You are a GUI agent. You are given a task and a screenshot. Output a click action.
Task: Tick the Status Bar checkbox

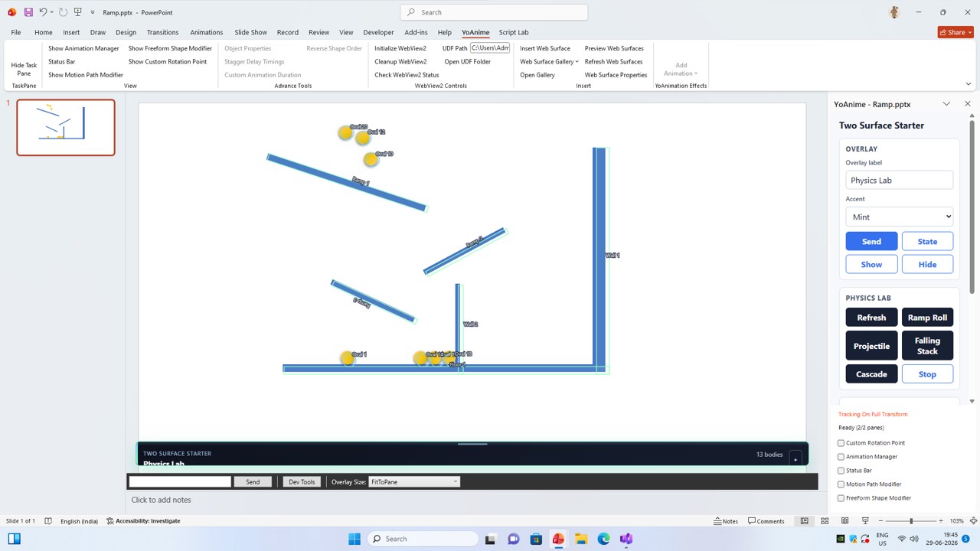tap(841, 471)
